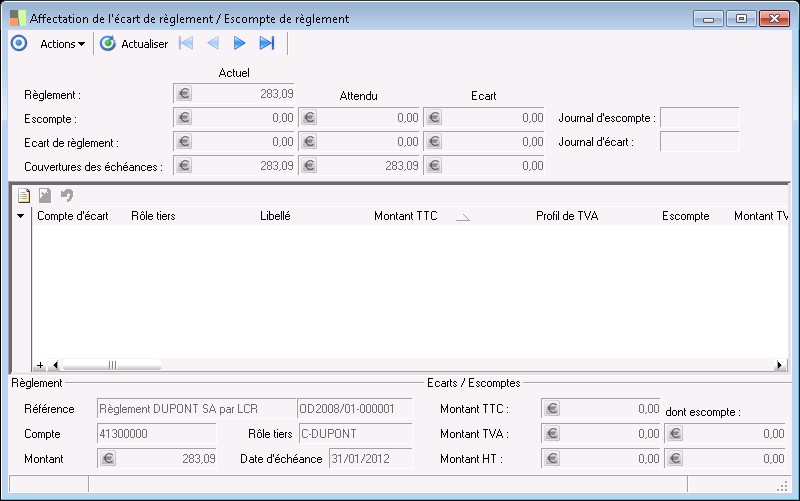Click the Journal d'écart field
The width and height of the screenshot is (800, 501).
click(x=699, y=142)
